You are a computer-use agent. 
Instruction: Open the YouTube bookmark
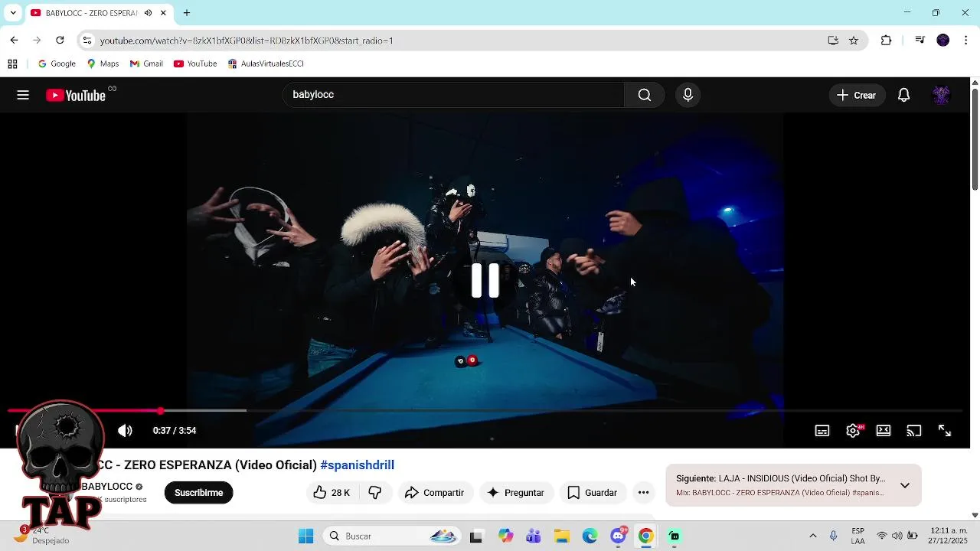click(x=195, y=64)
